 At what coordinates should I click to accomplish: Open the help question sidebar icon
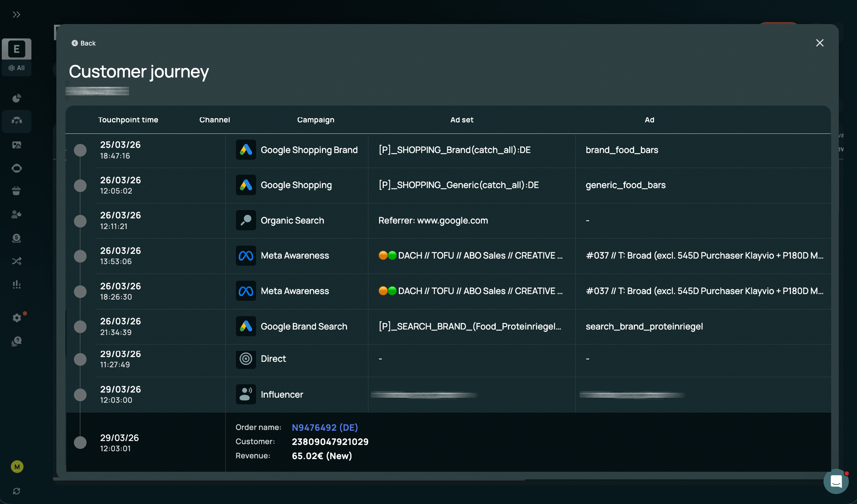coord(16,341)
